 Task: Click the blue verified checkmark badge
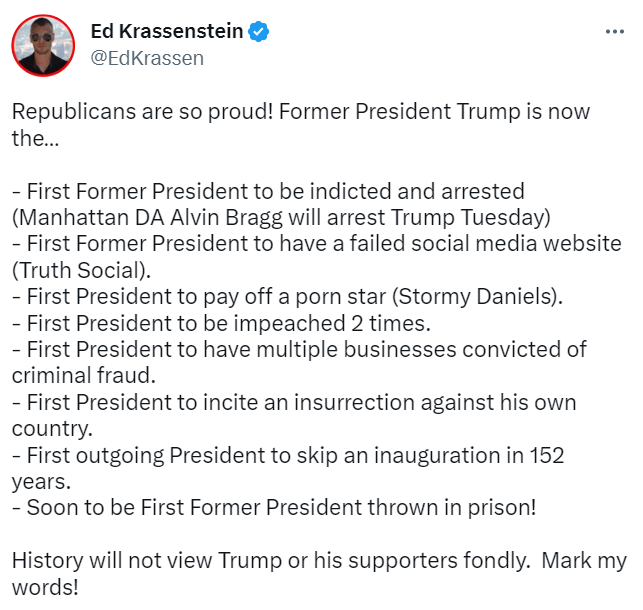[x=258, y=32]
